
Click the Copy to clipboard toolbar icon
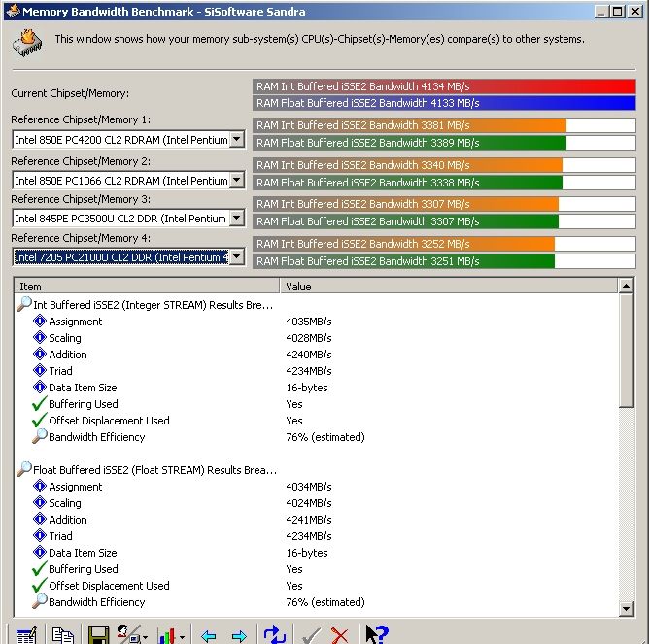[63, 634]
